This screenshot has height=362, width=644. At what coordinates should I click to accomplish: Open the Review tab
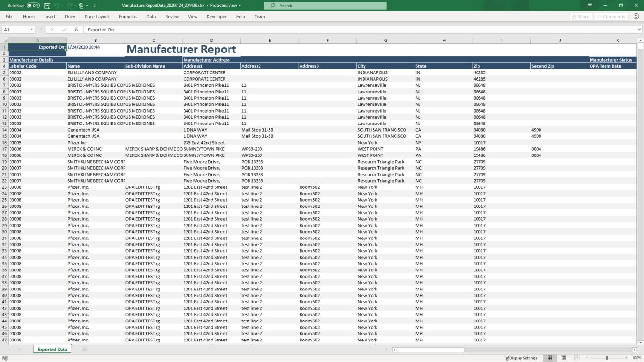pos(172,17)
